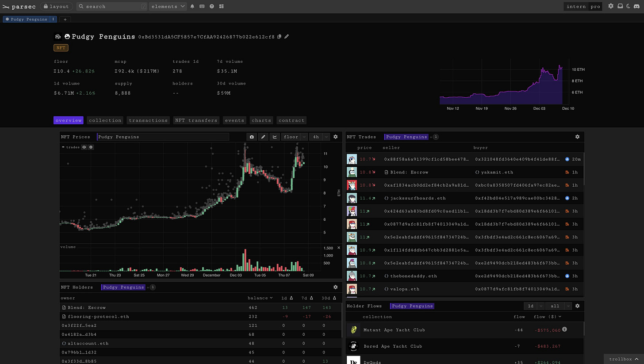Open the elements dropdown
Viewport: 644px width, 364px height.
(168, 6)
